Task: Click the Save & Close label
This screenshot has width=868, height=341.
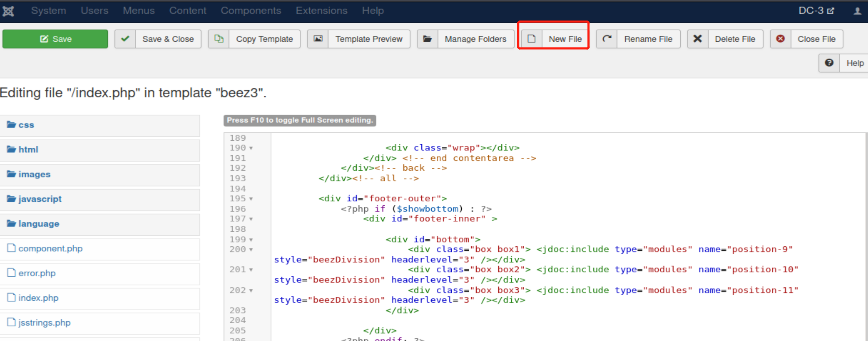Action: point(168,39)
